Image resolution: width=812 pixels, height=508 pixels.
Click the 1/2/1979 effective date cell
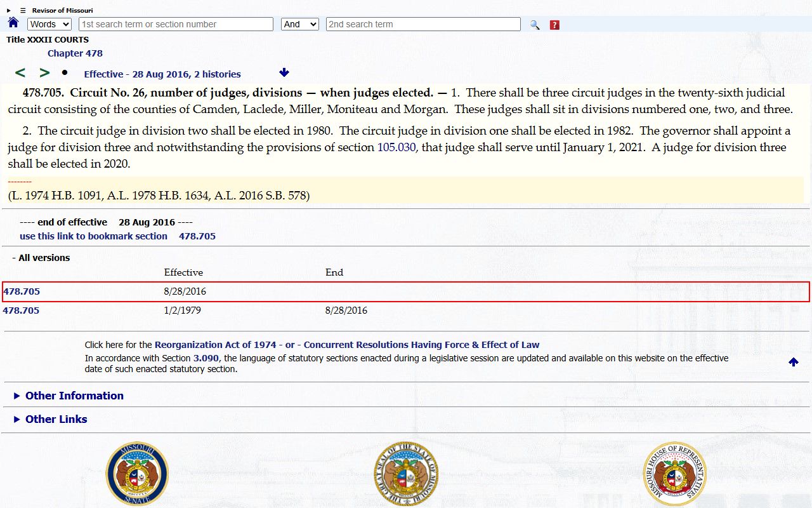click(183, 311)
